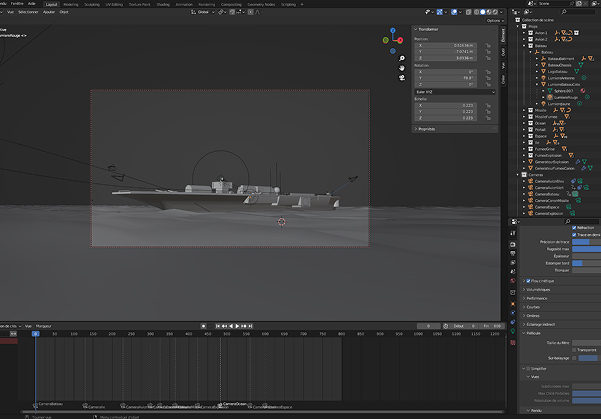Jump to the timeline end frame

tap(250, 326)
